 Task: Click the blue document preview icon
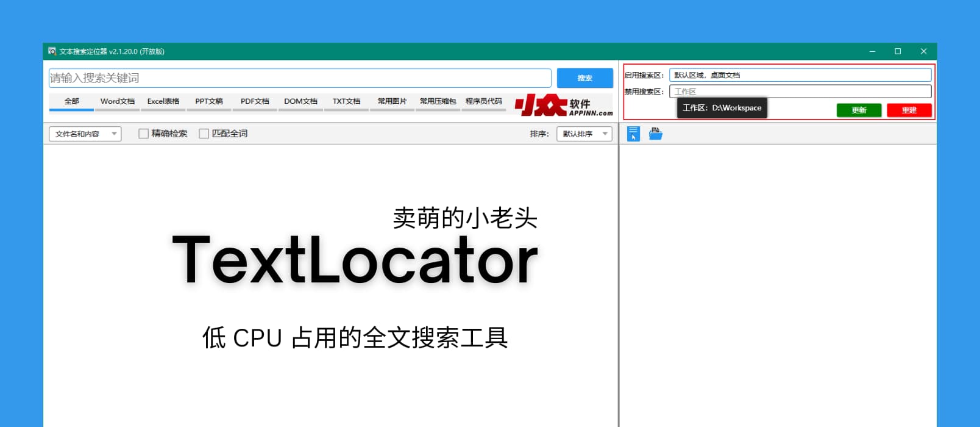tap(633, 134)
